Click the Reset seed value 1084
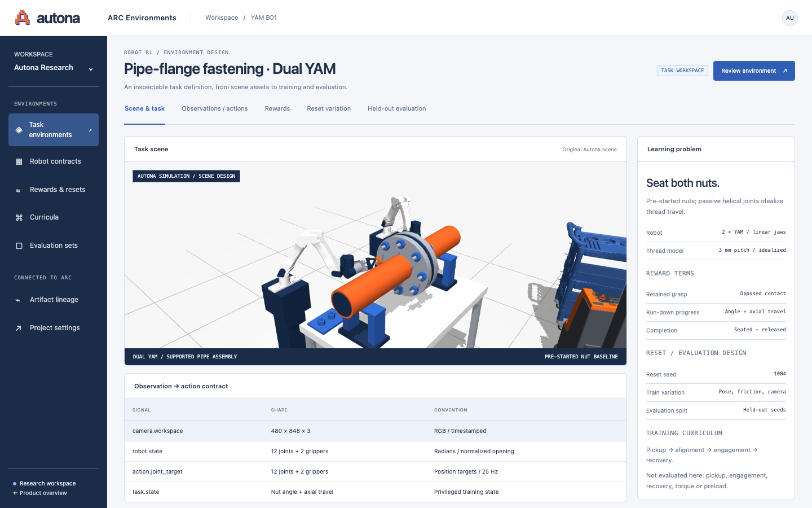The height and width of the screenshot is (508, 812). pyautogui.click(x=780, y=374)
